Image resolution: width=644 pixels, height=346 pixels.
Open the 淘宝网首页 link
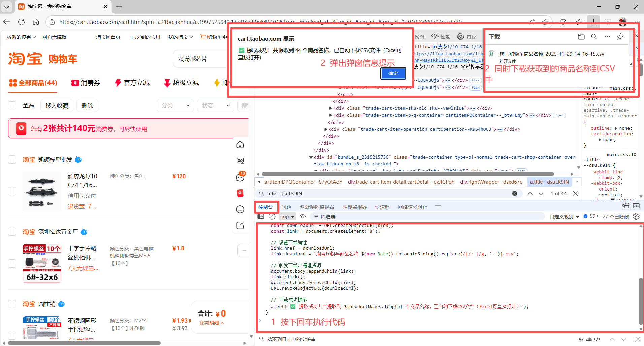(108, 37)
